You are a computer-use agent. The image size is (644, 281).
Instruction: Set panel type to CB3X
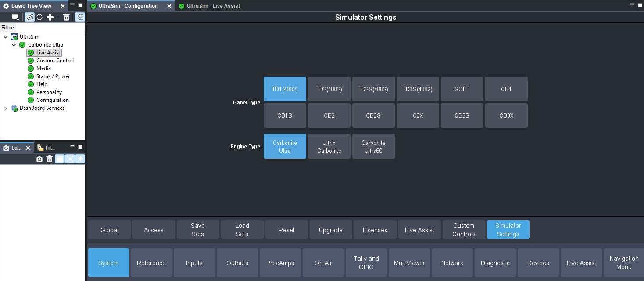[506, 115]
